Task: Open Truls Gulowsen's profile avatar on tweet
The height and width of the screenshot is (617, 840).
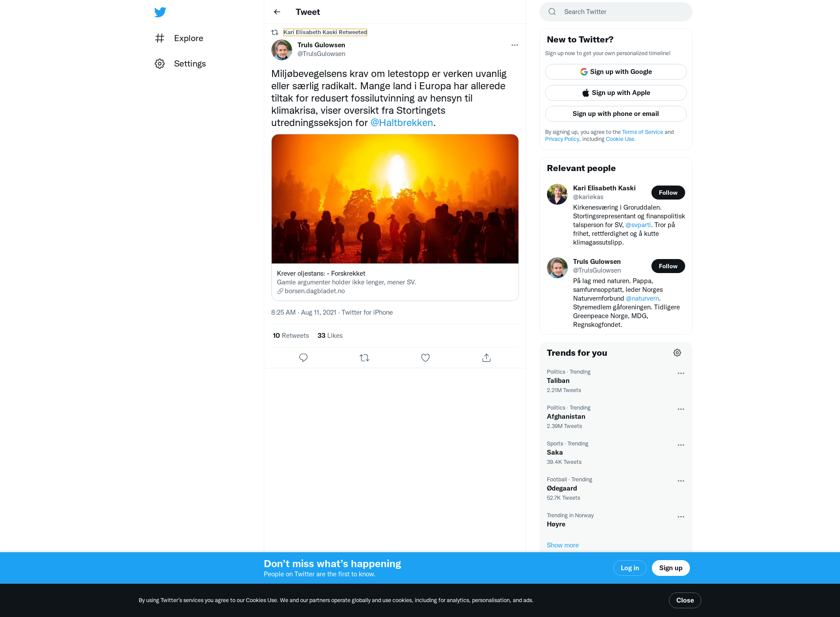Action: click(x=282, y=50)
